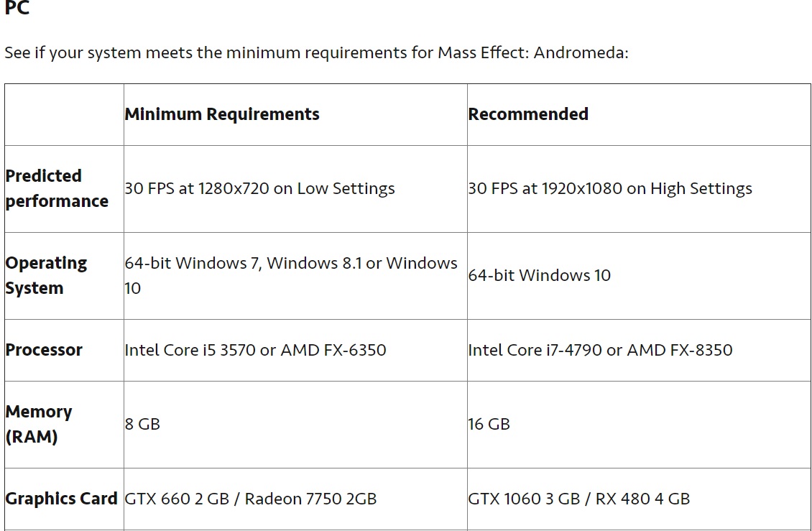The height and width of the screenshot is (531, 812).
Task: Click the Recommended column header
Action: pos(528,114)
